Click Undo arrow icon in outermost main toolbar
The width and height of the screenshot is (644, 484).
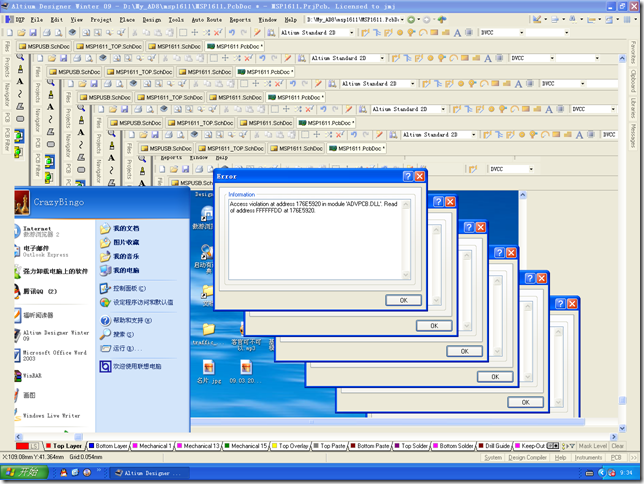[232, 32]
